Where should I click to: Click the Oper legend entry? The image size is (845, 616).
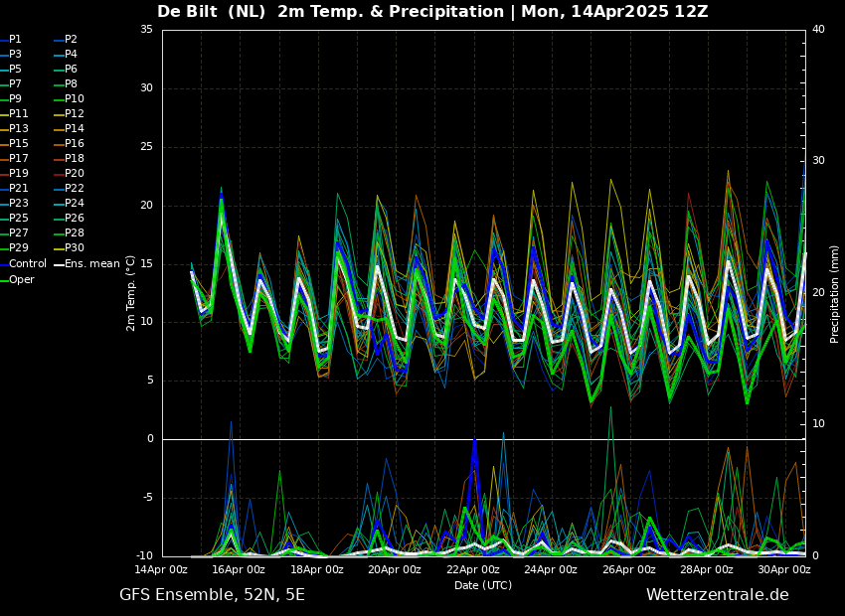pos(22,279)
